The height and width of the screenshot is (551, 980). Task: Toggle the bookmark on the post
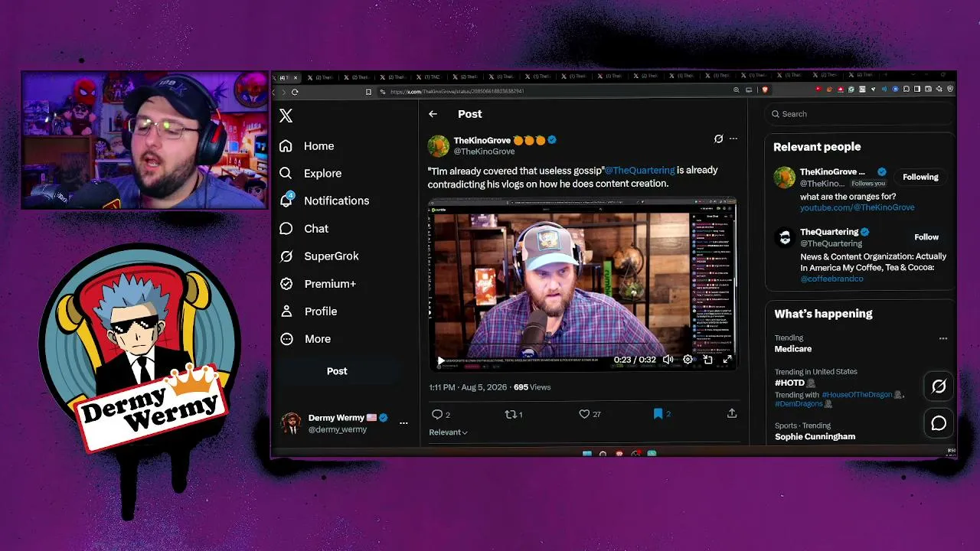point(658,414)
